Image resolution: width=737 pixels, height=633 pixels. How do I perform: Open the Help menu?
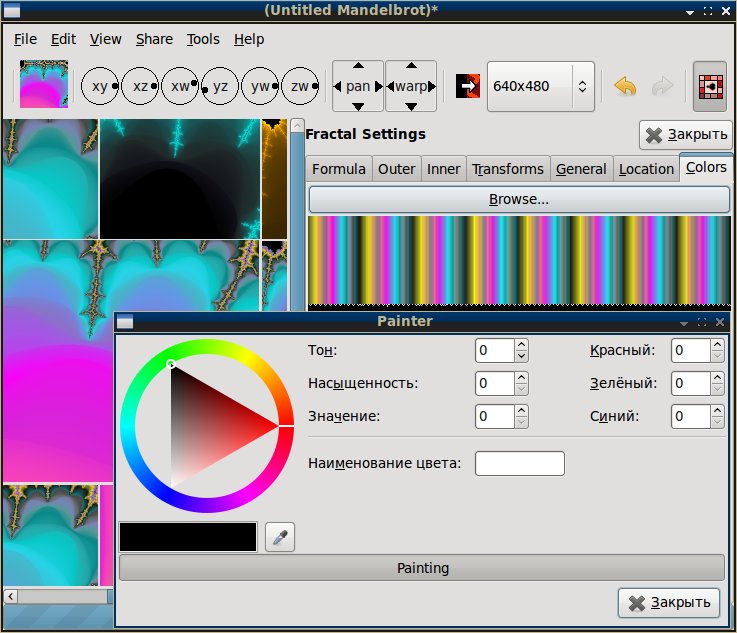pos(249,39)
